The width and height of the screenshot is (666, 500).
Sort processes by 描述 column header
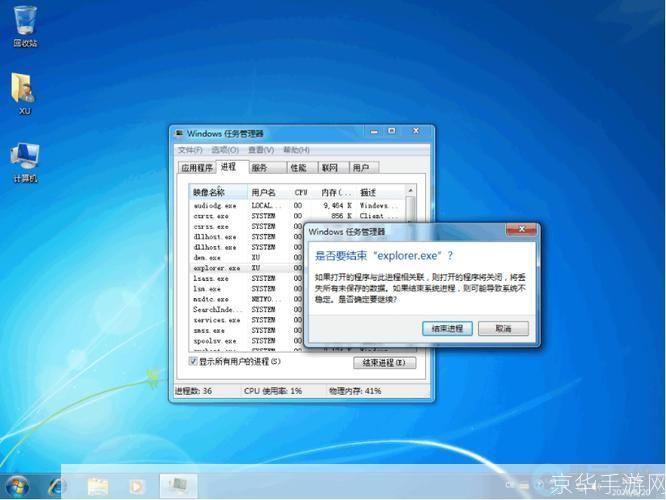coord(381,192)
